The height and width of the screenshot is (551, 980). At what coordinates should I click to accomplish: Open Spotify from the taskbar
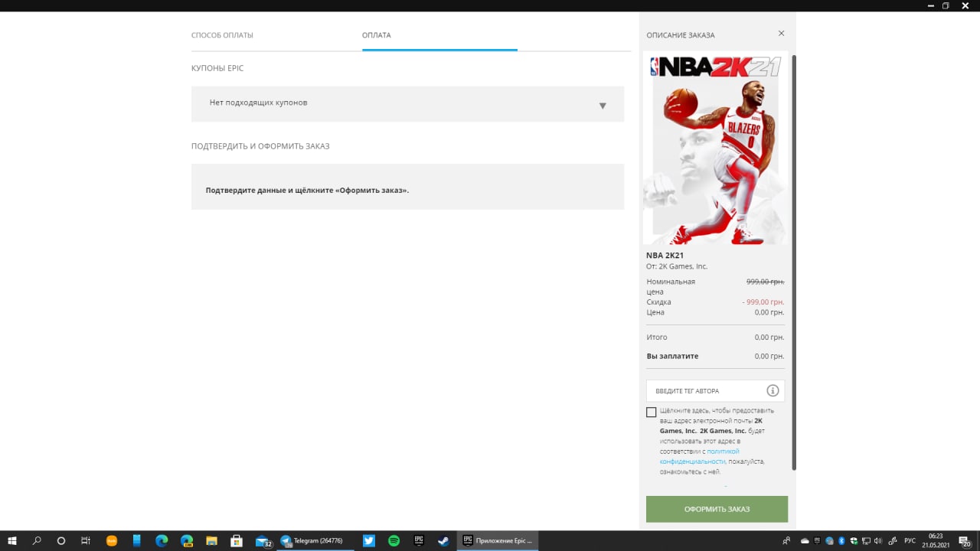pos(394,541)
